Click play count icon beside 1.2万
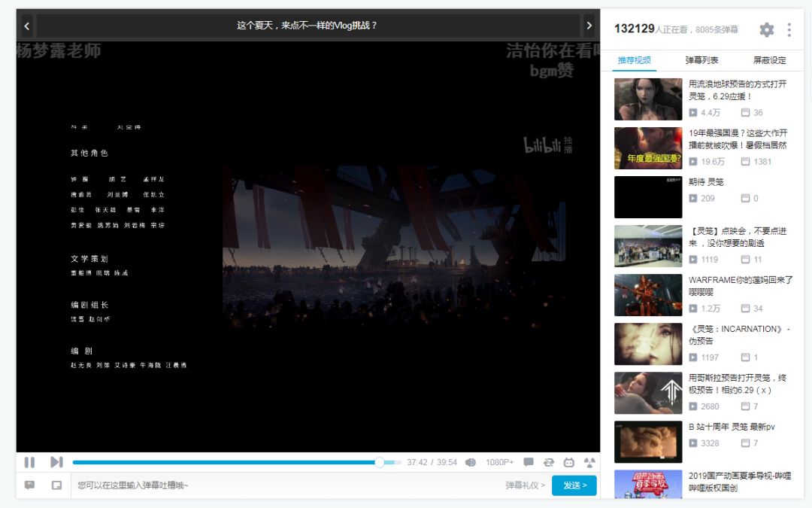Image resolution: width=812 pixels, height=508 pixels. tap(693, 309)
